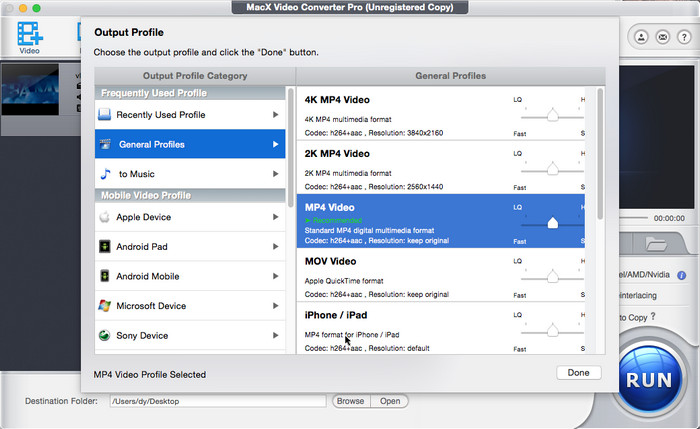Select the MOV Video profile

pyautogui.click(x=400, y=275)
